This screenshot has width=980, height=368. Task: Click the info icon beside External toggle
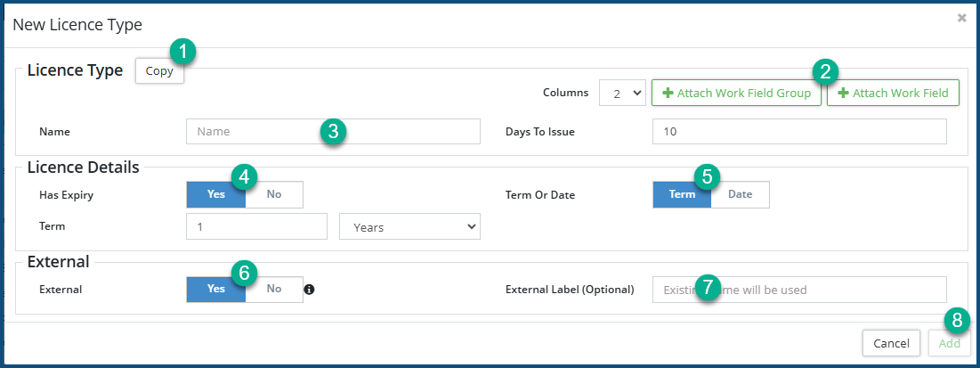[x=310, y=290]
